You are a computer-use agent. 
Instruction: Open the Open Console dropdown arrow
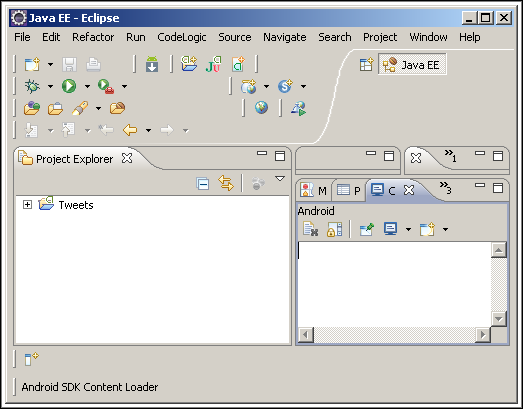(x=445, y=230)
